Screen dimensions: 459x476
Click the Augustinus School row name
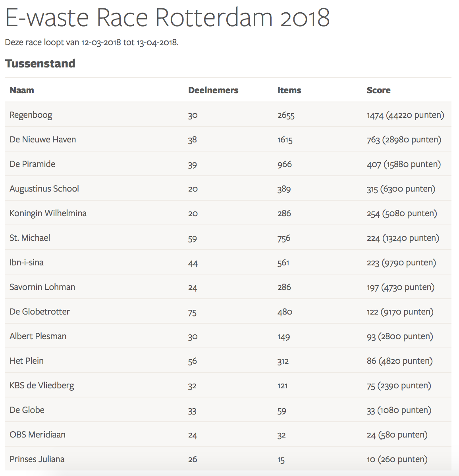tap(44, 189)
